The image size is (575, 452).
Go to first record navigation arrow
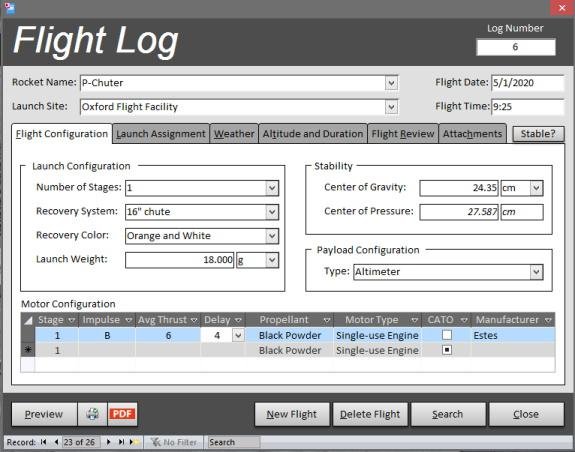click(x=44, y=442)
